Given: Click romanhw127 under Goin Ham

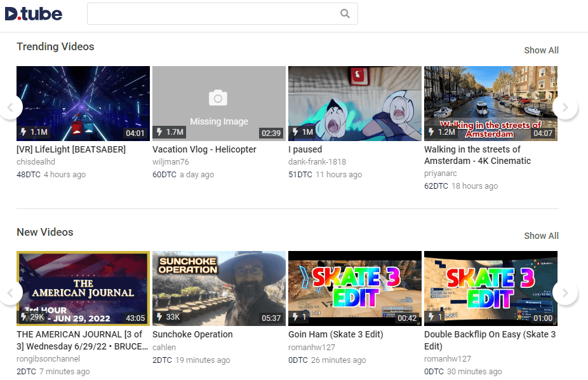Looking at the screenshot, I should click(312, 347).
